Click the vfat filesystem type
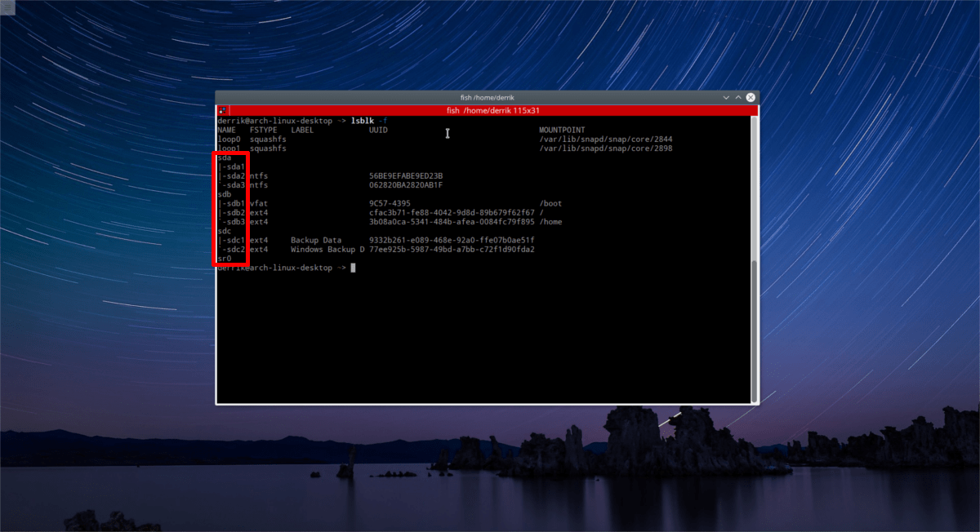This screenshot has width=980, height=532. [259, 203]
